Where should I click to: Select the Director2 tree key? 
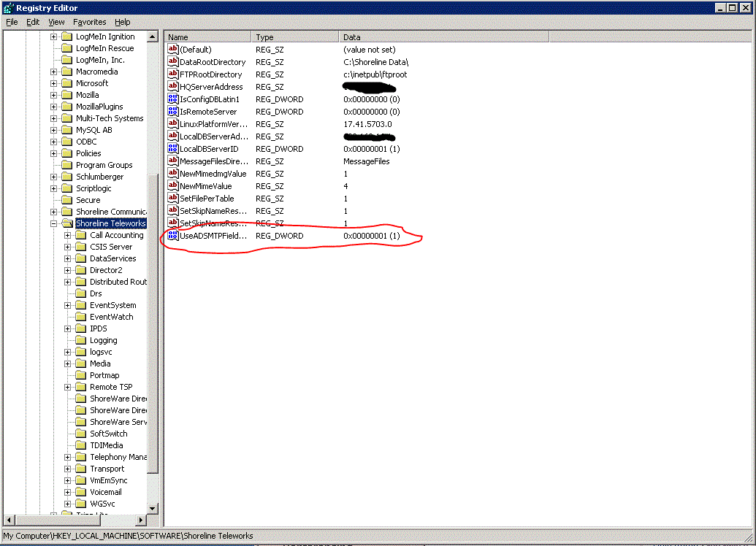coord(106,270)
